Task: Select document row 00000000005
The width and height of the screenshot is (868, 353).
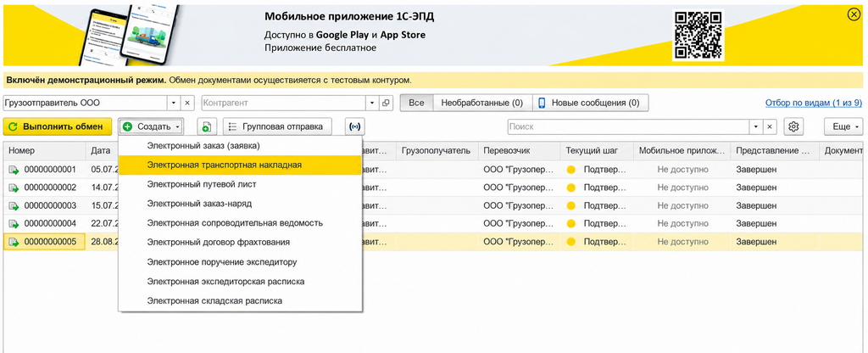Action: [x=433, y=242]
